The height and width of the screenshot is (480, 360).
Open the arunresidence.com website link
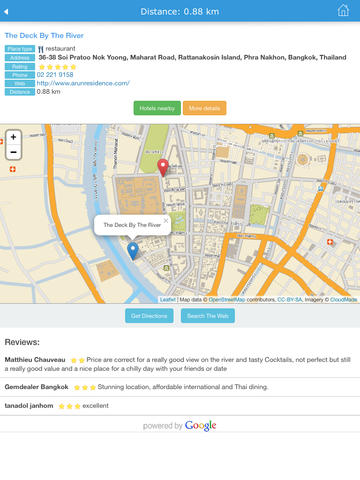(83, 83)
